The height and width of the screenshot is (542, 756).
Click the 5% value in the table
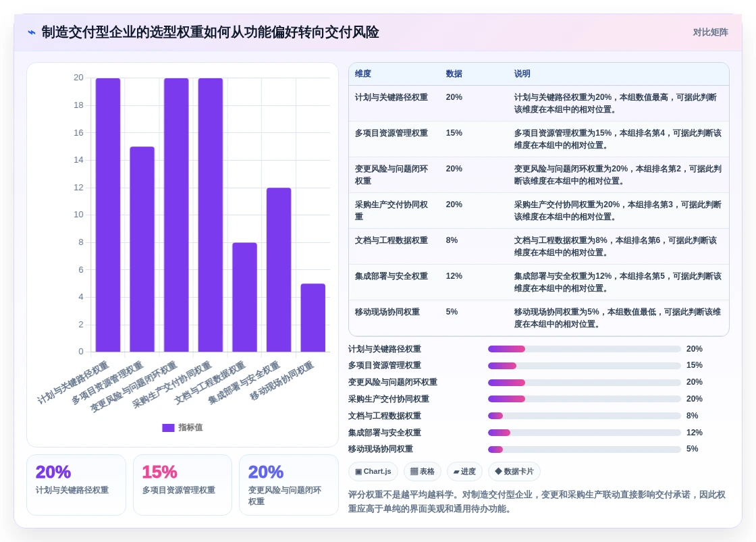452,312
